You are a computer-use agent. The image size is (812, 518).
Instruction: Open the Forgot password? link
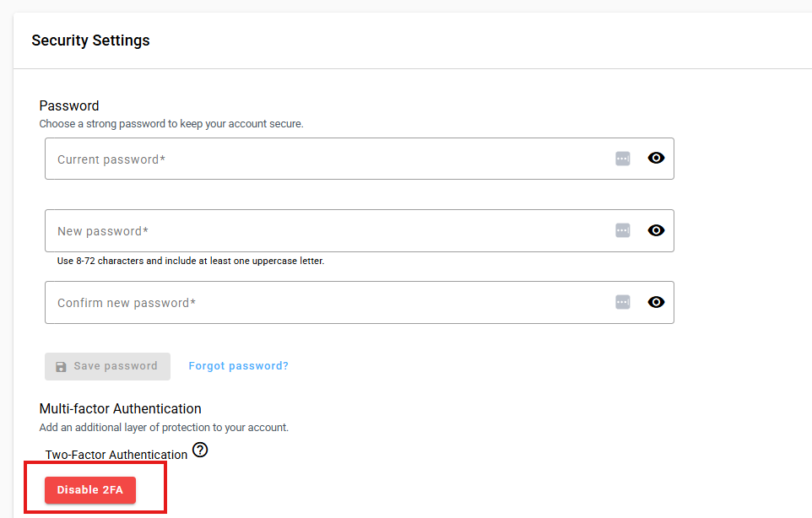238,366
